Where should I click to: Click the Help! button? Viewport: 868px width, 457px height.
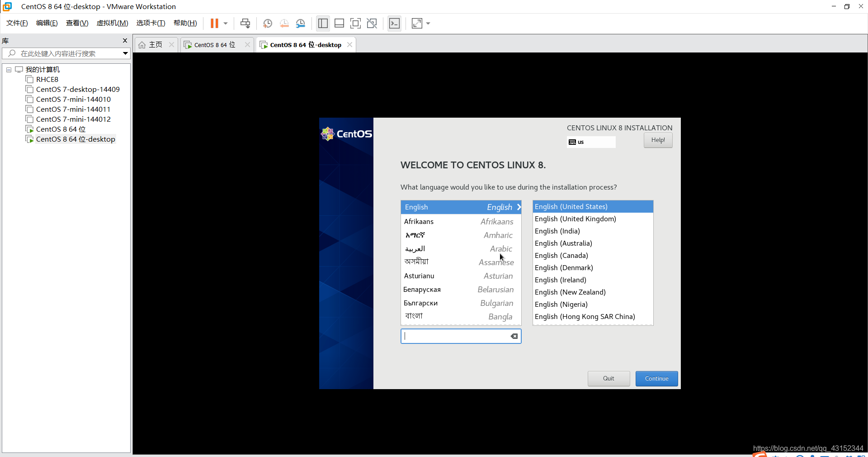[x=658, y=140]
